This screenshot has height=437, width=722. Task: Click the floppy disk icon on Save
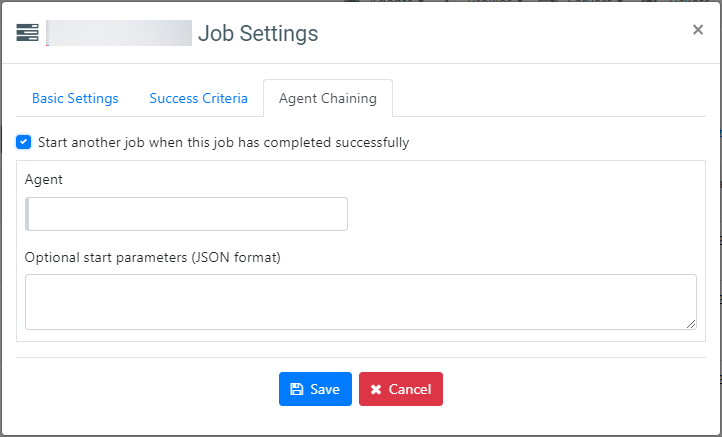pyautogui.click(x=297, y=389)
